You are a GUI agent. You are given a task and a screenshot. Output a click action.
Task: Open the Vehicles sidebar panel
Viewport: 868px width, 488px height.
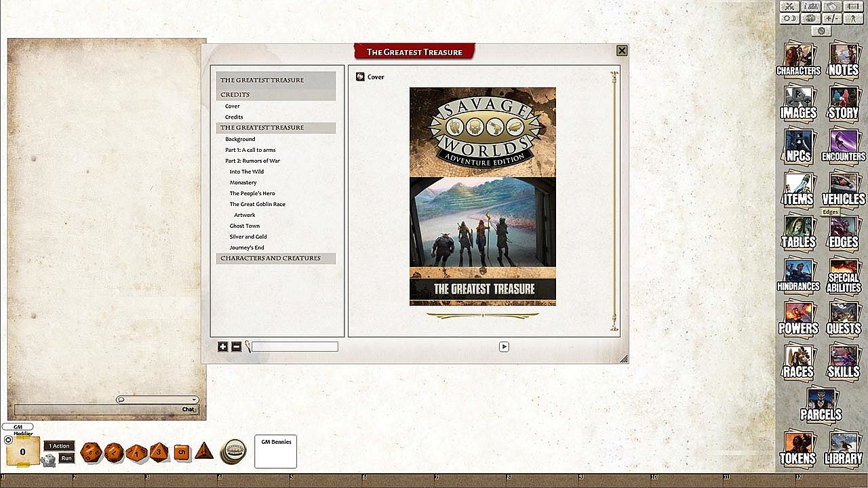pos(844,188)
